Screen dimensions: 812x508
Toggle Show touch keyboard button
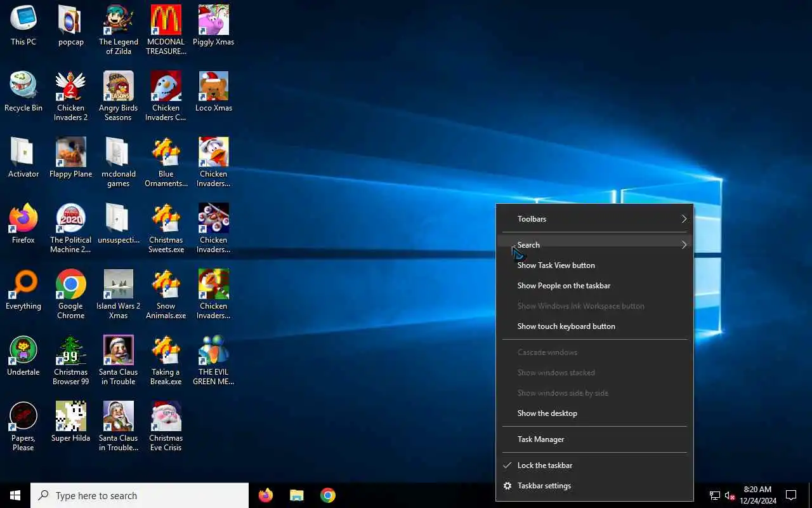[594, 326]
